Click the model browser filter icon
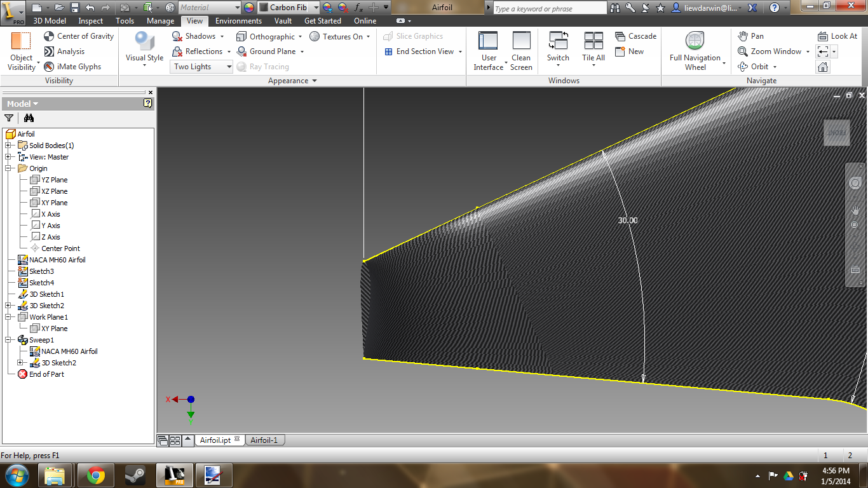 pyautogui.click(x=9, y=118)
